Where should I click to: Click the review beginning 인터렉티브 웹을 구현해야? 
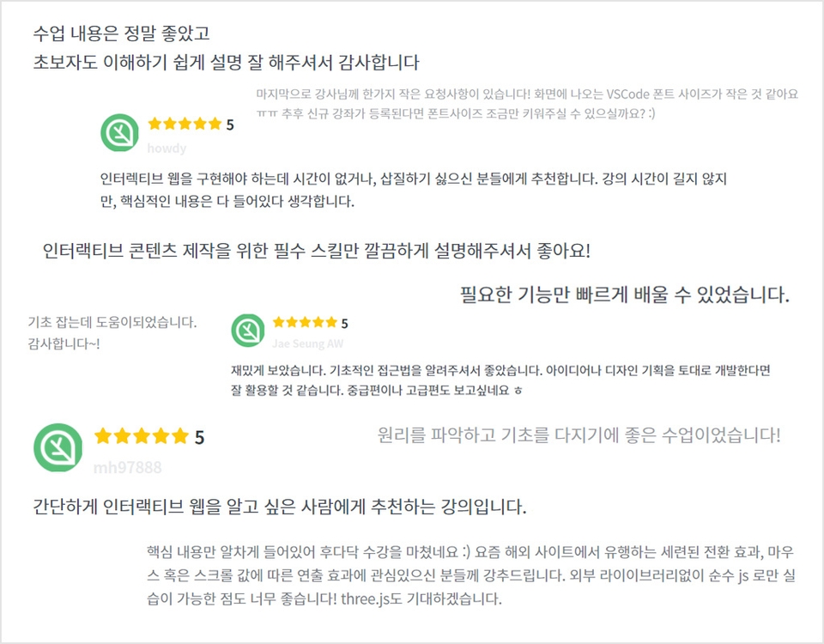(x=414, y=190)
